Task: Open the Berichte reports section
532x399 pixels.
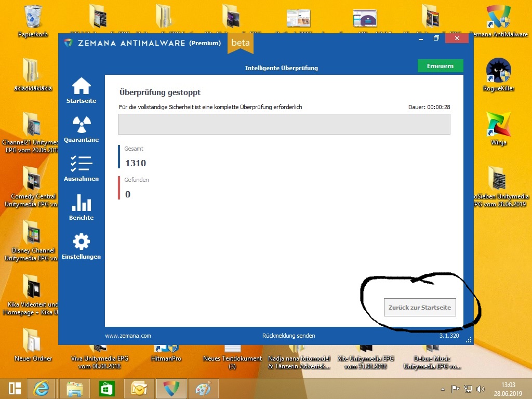Action: (x=82, y=207)
